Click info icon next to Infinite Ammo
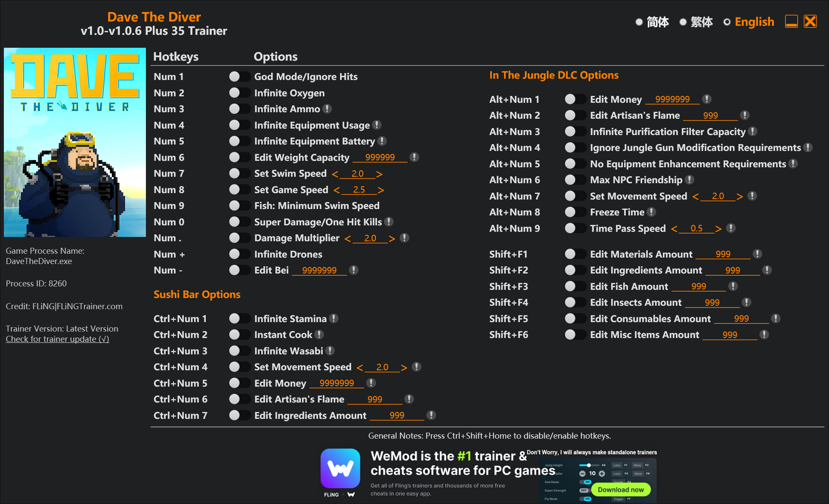The height and width of the screenshot is (504, 829). 327,109
